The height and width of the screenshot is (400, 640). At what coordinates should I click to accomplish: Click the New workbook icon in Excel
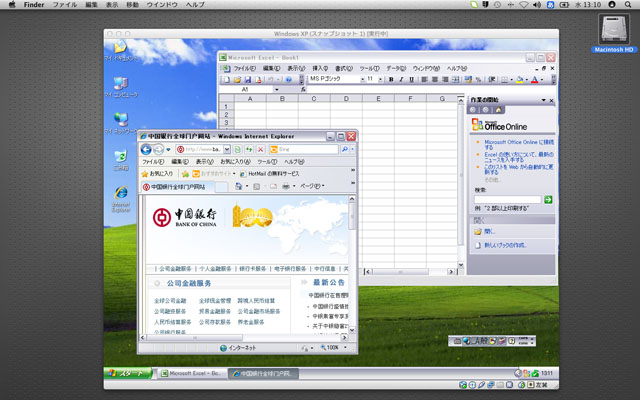227,80
